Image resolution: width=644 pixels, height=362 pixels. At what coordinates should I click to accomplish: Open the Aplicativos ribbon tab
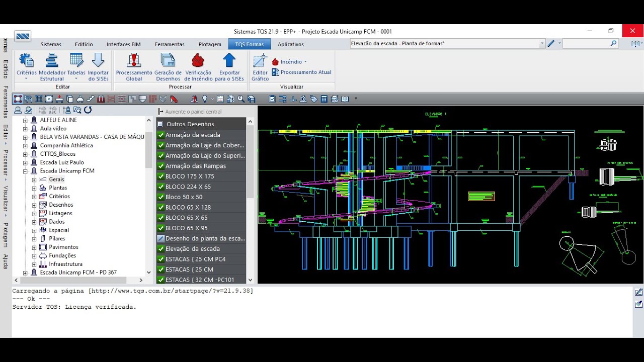point(291,44)
